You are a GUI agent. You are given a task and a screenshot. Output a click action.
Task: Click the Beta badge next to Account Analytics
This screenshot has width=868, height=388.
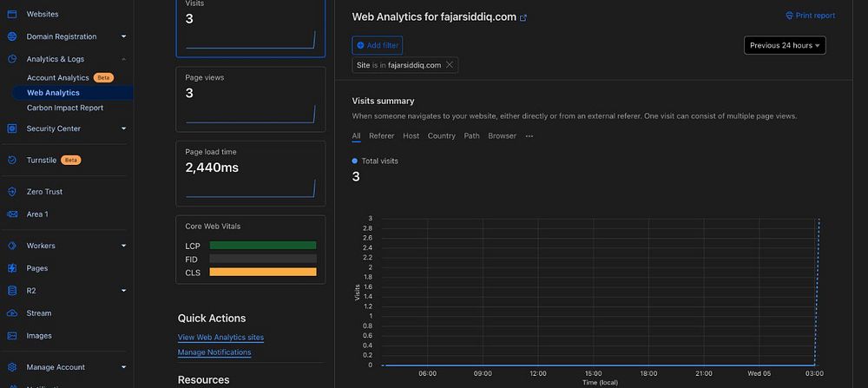pos(103,77)
